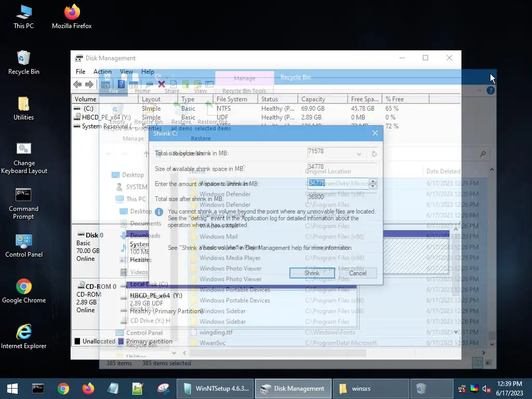The width and height of the screenshot is (532, 399).
Task: Click the search magnifier in Recycle Bin window
Action: coord(483,154)
